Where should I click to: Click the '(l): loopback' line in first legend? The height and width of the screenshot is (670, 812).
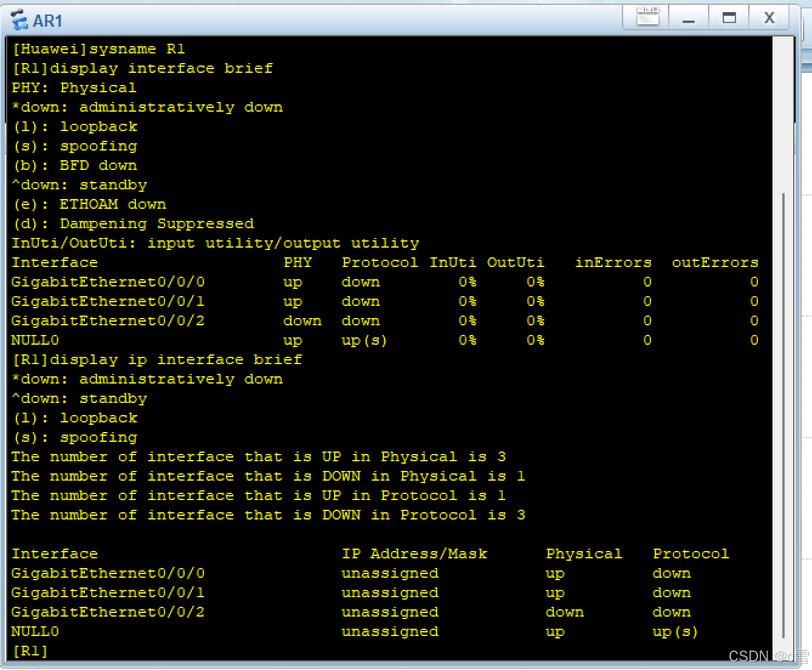pos(75,127)
